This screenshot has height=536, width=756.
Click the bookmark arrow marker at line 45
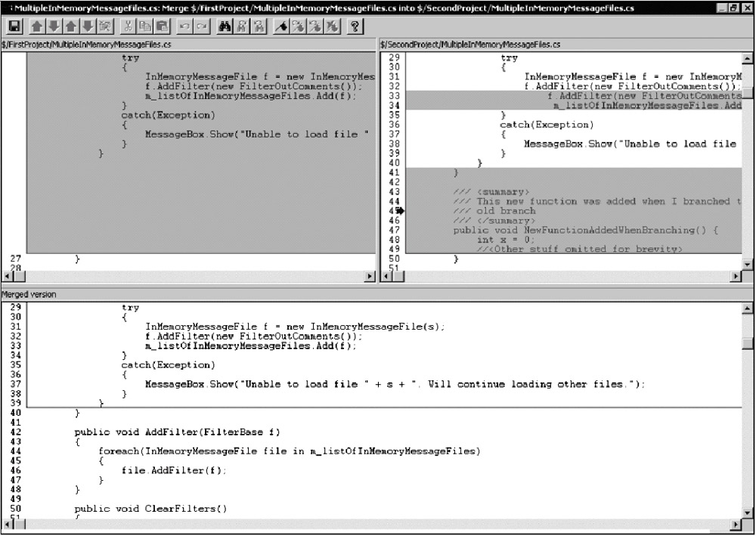point(400,212)
